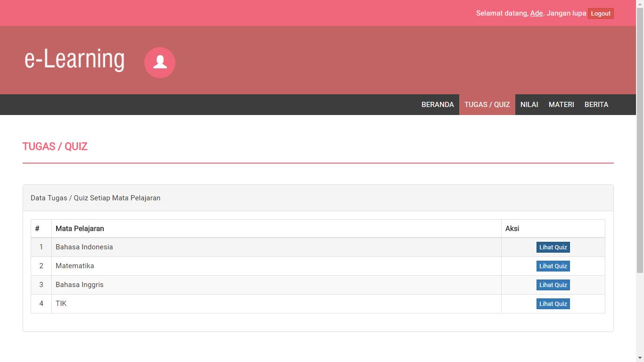The image size is (644, 362).
Task: Click the scrollbar down arrow
Action: [640, 358]
